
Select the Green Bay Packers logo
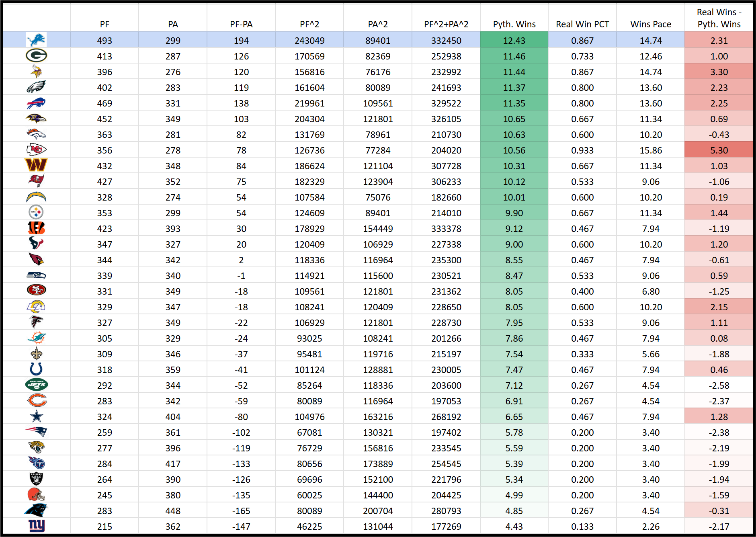(x=36, y=55)
